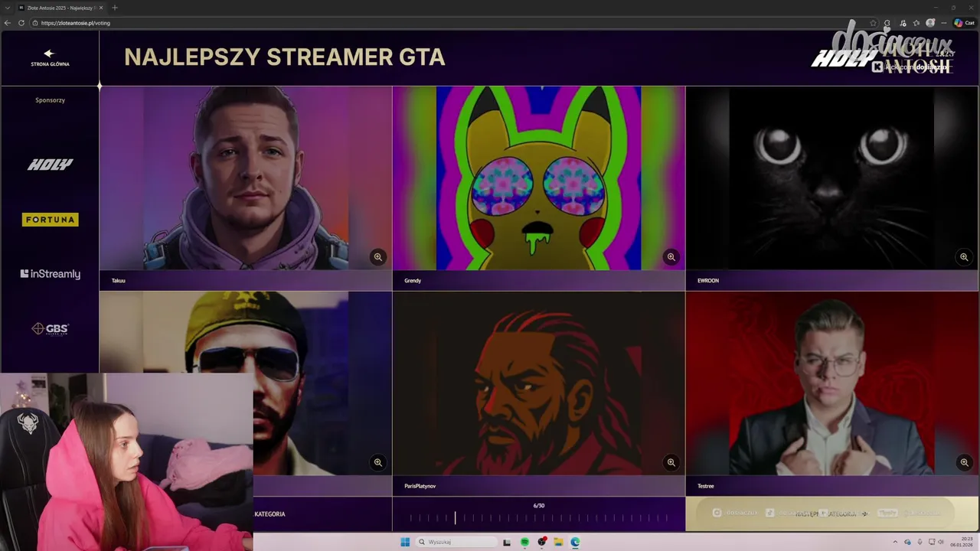The height and width of the screenshot is (551, 980).
Task: Enlarge the sunglasses man photo via magnifier
Action: click(378, 462)
